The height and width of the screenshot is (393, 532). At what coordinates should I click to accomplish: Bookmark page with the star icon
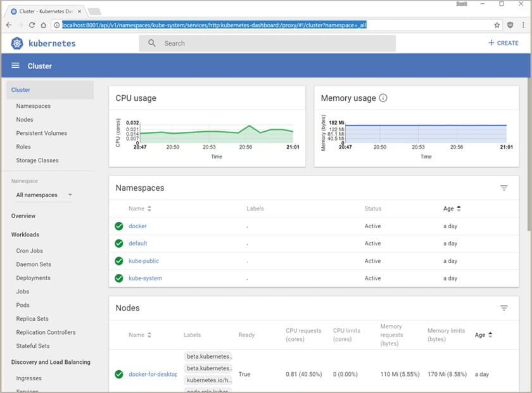(x=497, y=25)
